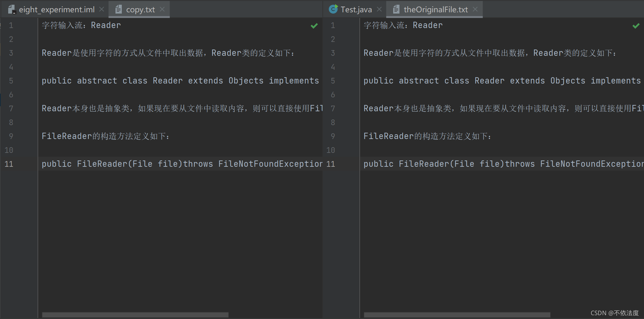Click the text file icon on theOriginalFile.txt tab
644x319 pixels.
click(x=396, y=9)
